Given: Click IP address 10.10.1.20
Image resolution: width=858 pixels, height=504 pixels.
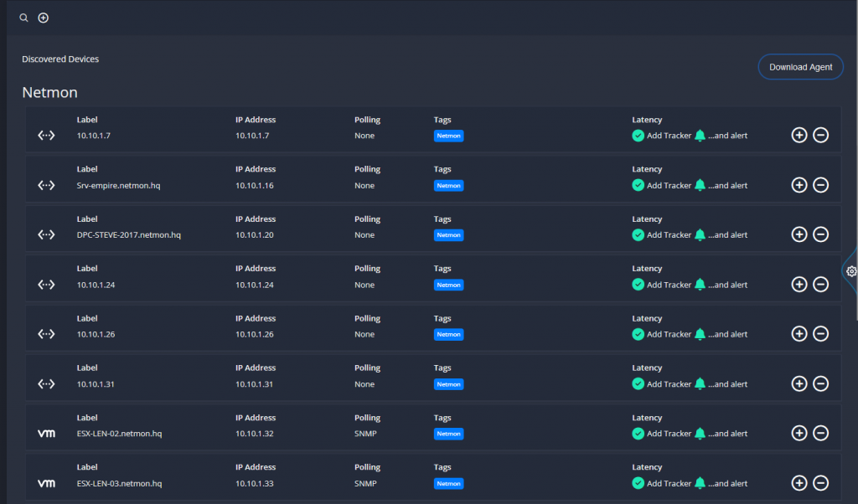Looking at the screenshot, I should 255,235.
